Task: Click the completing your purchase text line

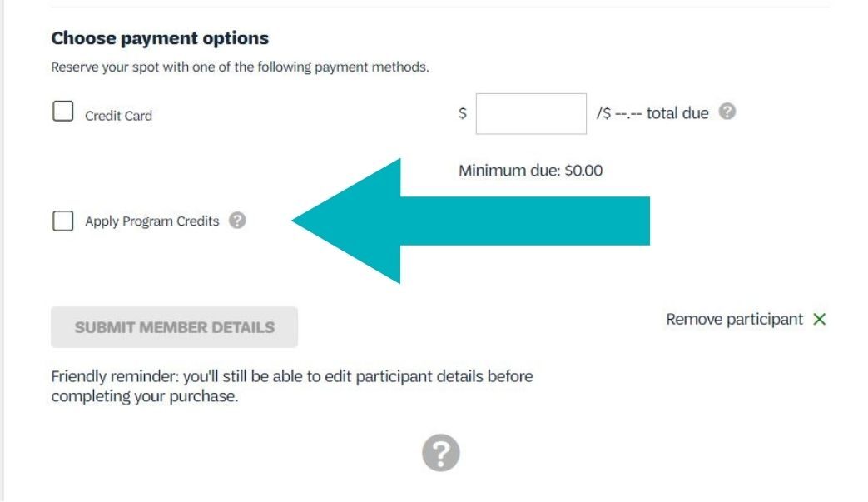Action: tap(145, 396)
